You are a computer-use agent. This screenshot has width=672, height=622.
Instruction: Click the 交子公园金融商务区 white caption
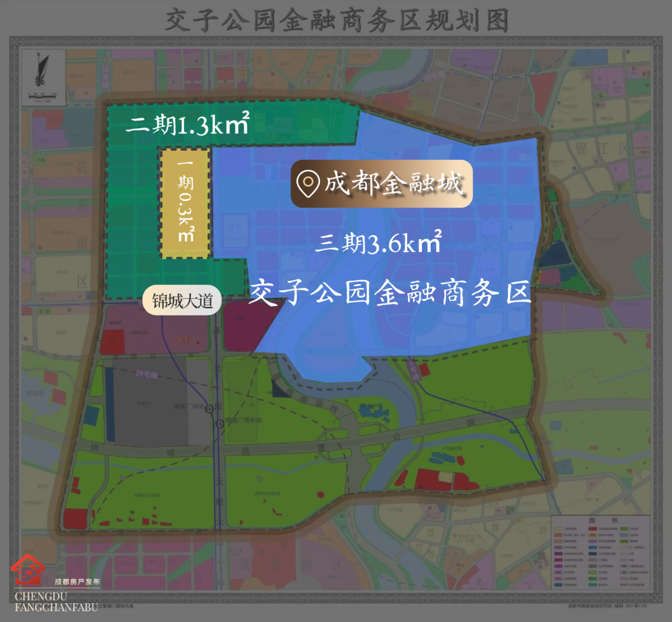click(390, 293)
